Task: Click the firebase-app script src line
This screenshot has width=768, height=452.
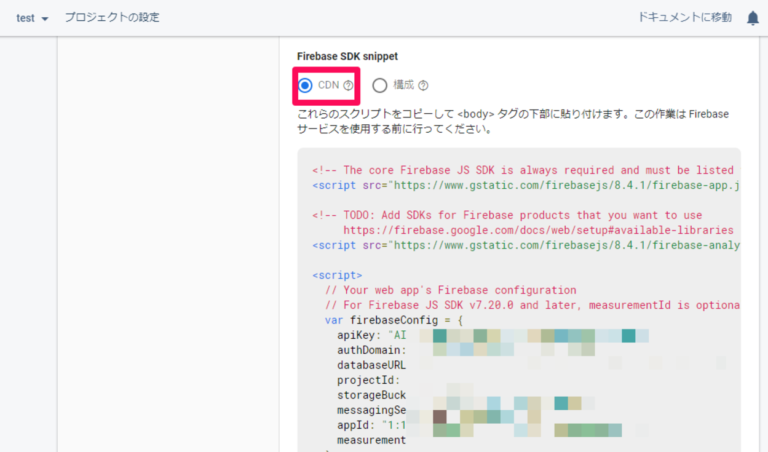Action: coord(526,185)
